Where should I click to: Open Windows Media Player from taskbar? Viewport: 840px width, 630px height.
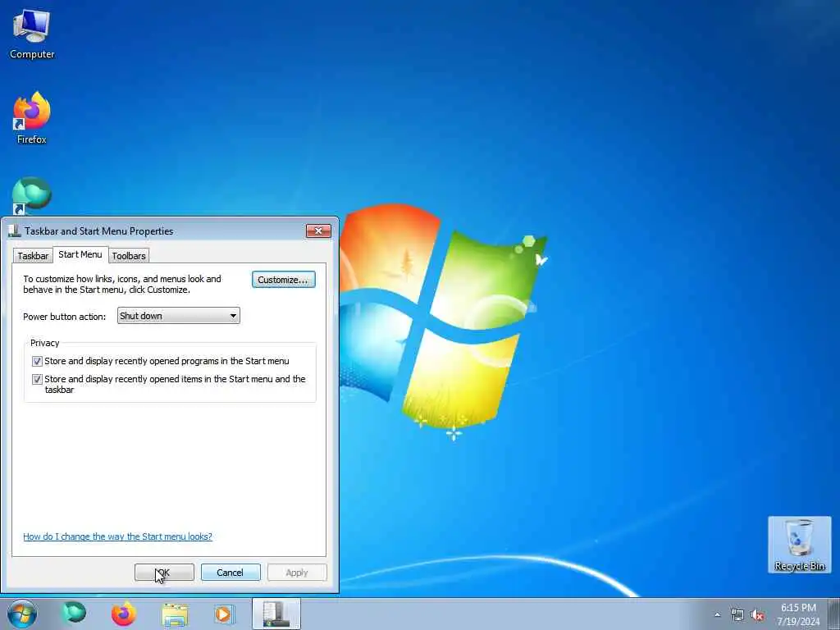point(224,614)
